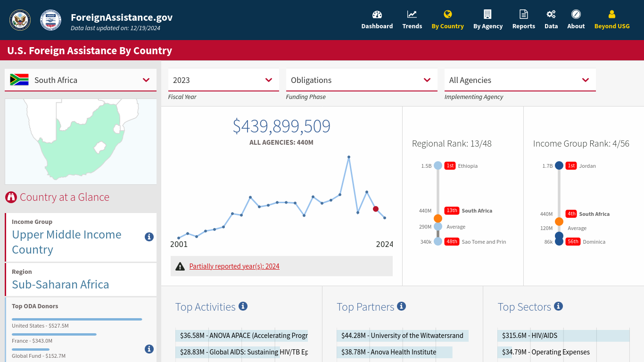Click the Top ODA Donors info icon
Image resolution: width=644 pixels, height=362 pixels.
[149, 349]
